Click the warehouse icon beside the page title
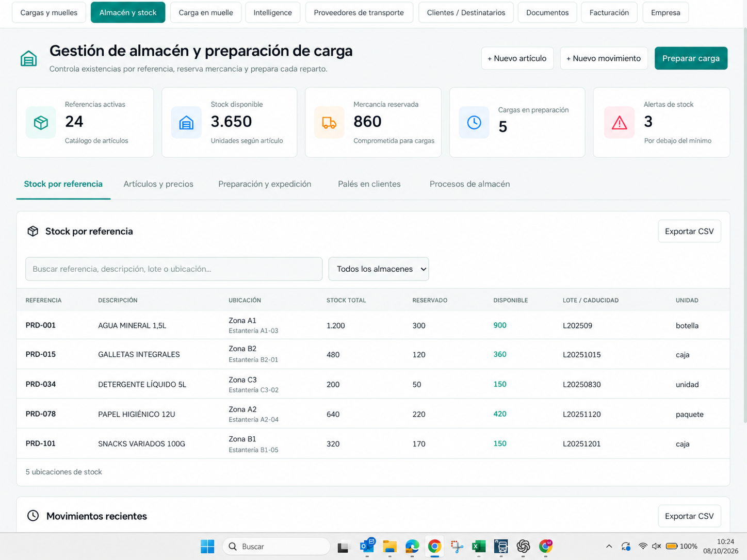Viewport: 747px width, 560px height. click(x=28, y=59)
